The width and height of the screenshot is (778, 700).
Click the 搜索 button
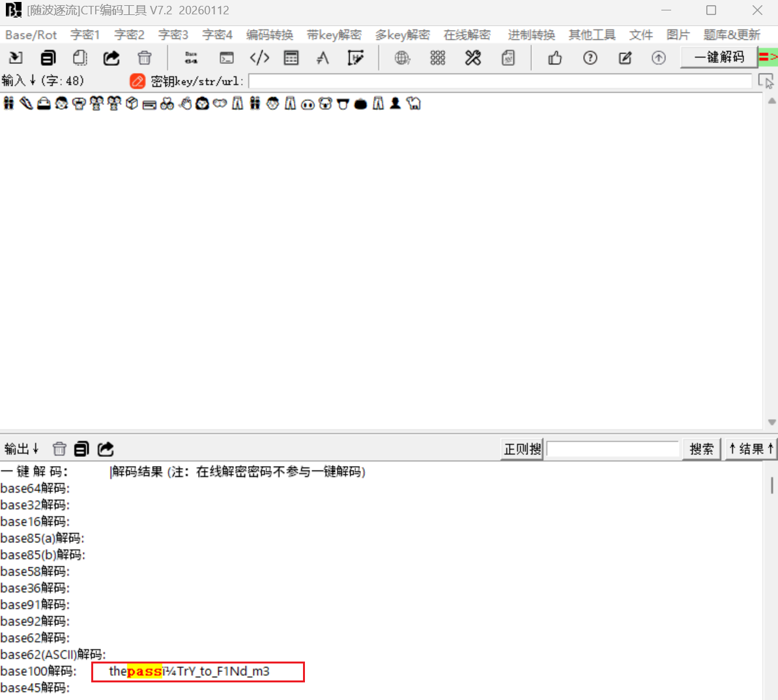(701, 449)
